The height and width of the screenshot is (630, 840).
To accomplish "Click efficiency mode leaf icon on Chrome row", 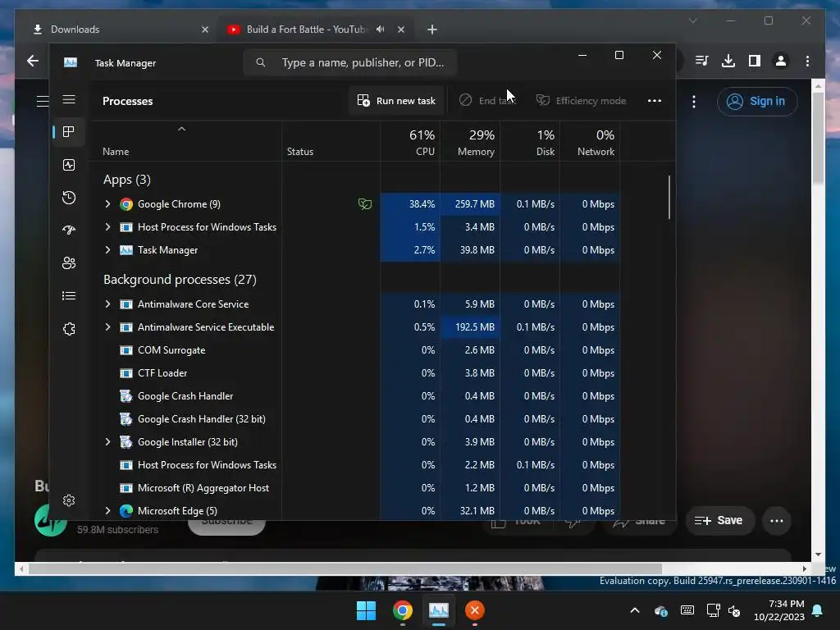I will point(365,204).
